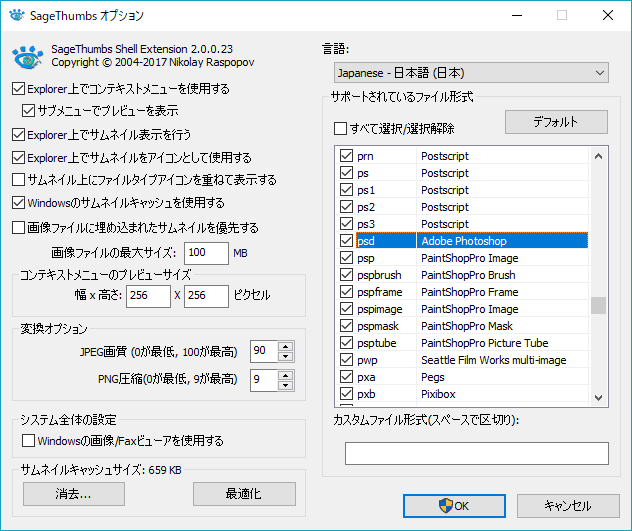Uncheck the pspframe file type checkbox
Image resolution: width=632 pixels, height=531 pixels.
pyautogui.click(x=346, y=292)
